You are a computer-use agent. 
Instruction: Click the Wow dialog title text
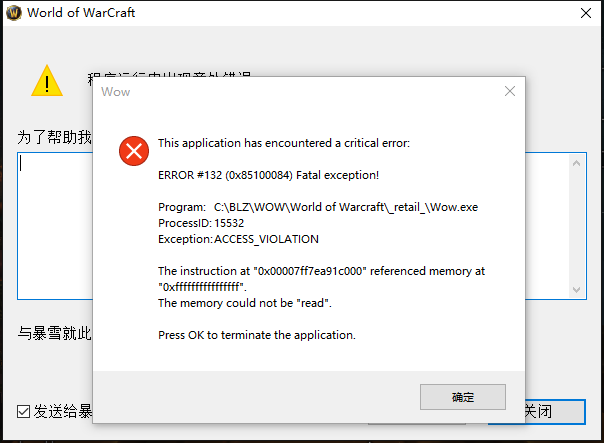coord(116,92)
